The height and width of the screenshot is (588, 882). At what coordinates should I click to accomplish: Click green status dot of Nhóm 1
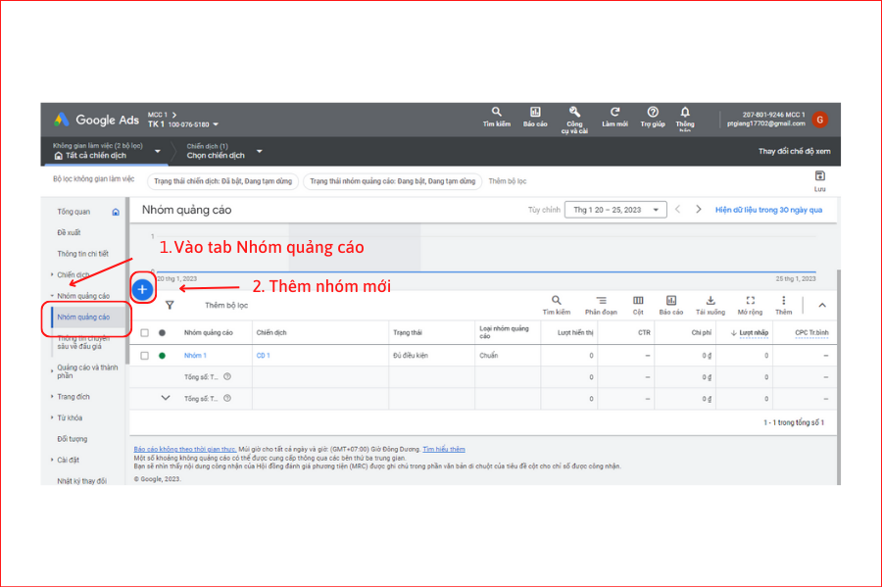click(x=162, y=356)
